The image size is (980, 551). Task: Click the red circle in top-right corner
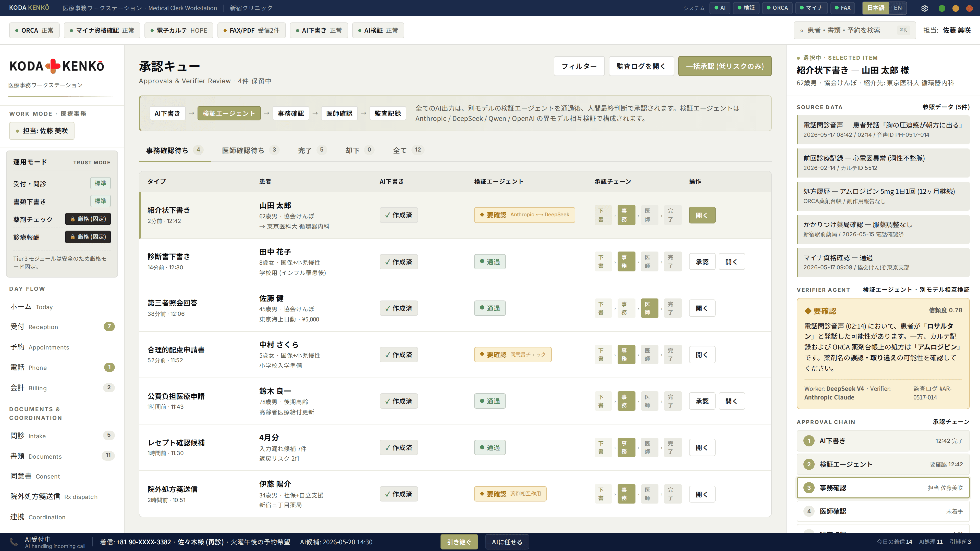pyautogui.click(x=969, y=8)
